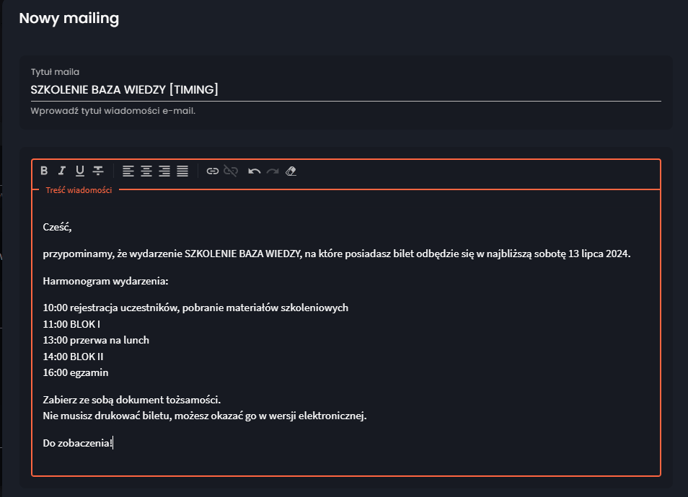This screenshot has width=688, height=497.
Task: Click the 'Cześć,' greeting line
Action: coord(57,227)
